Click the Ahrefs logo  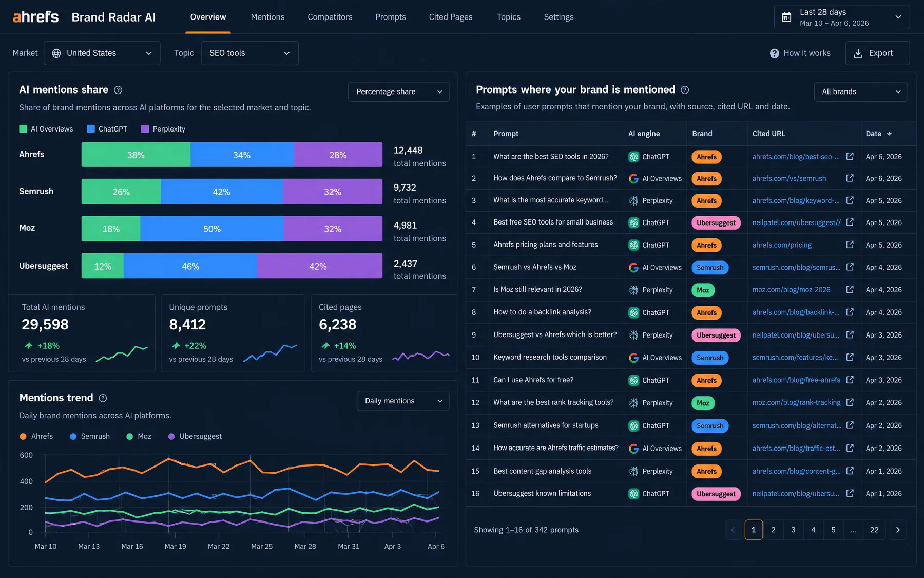35,17
